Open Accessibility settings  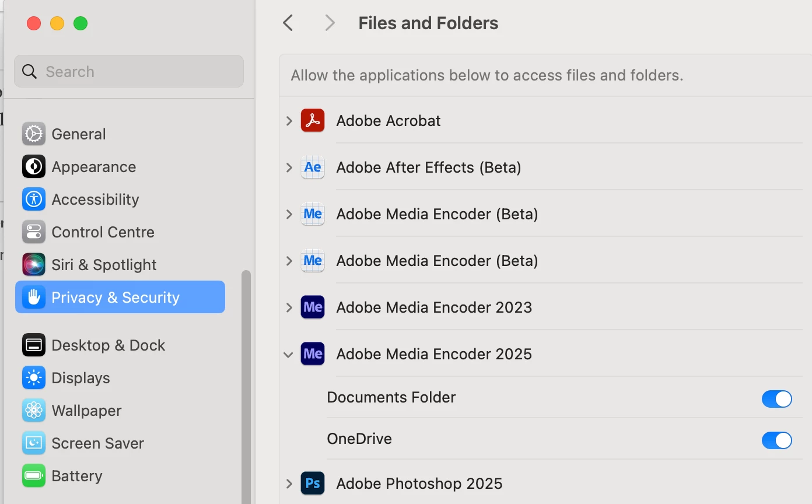pyautogui.click(x=120, y=199)
